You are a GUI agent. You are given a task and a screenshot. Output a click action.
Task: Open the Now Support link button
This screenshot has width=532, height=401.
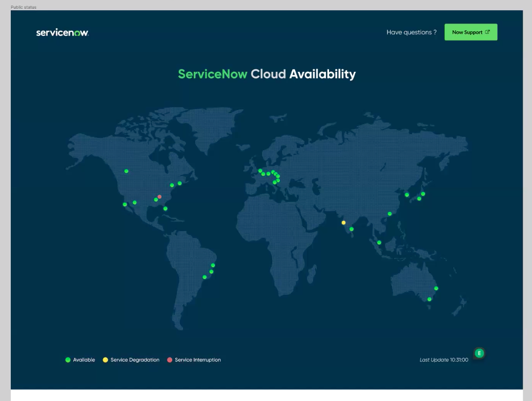pos(470,32)
